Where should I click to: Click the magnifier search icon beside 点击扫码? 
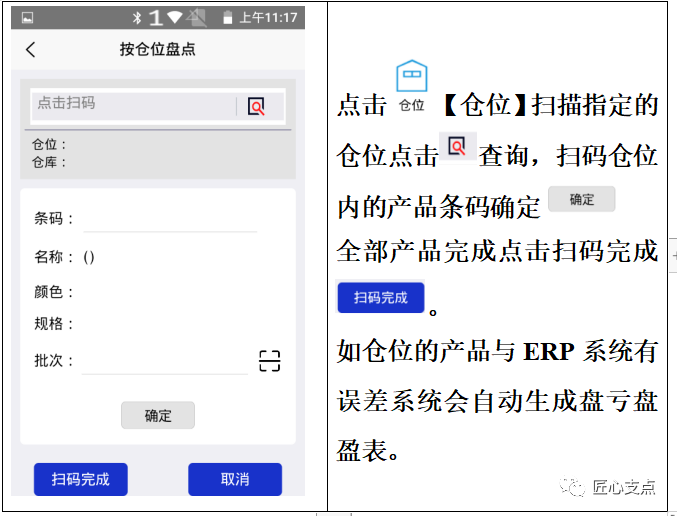257,107
